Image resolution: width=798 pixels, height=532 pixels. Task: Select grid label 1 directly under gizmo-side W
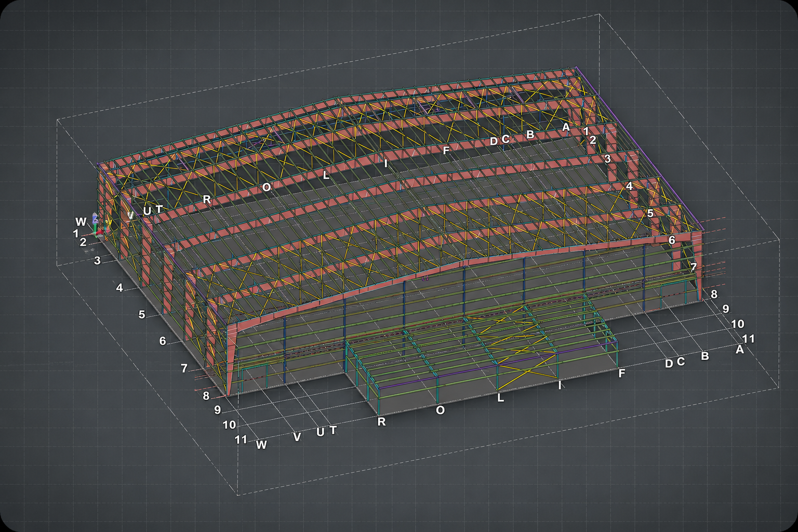(x=76, y=234)
